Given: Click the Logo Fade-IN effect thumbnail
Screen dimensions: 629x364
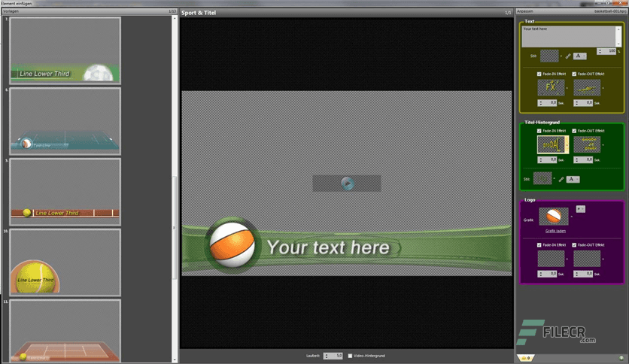Looking at the screenshot, I should [551, 259].
